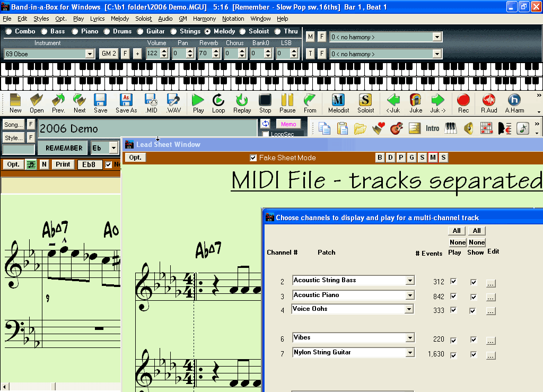Click the Intro generator button
This screenshot has height=392, width=543.
pos(432,128)
